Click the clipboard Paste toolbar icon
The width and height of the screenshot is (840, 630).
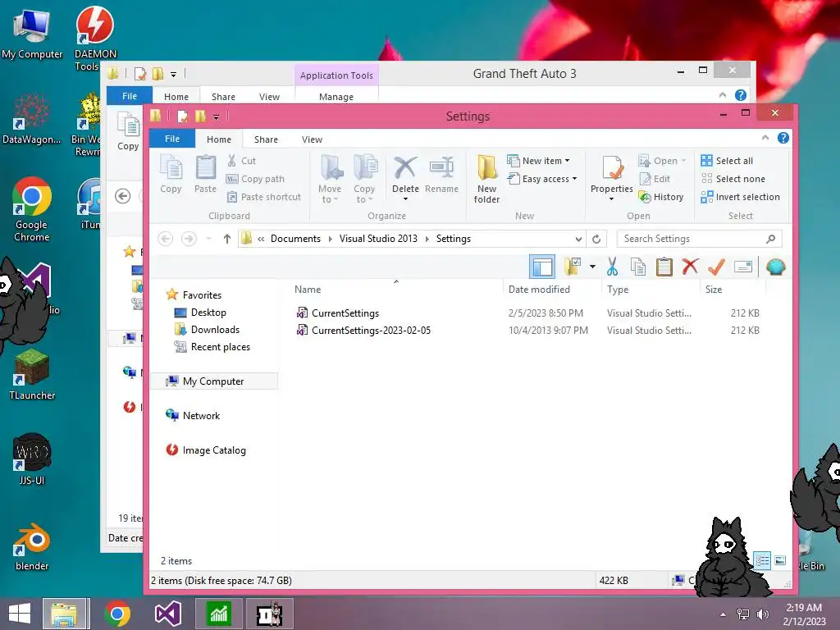point(664,267)
